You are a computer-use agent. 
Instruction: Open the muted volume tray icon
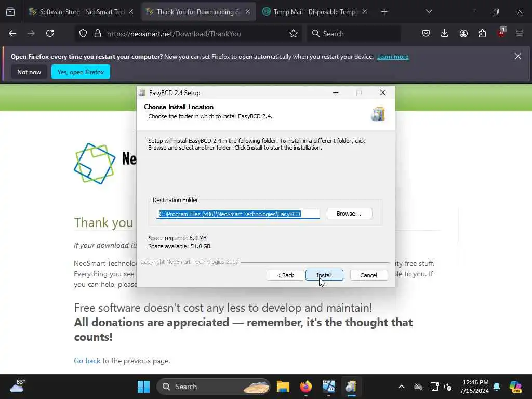(x=448, y=387)
